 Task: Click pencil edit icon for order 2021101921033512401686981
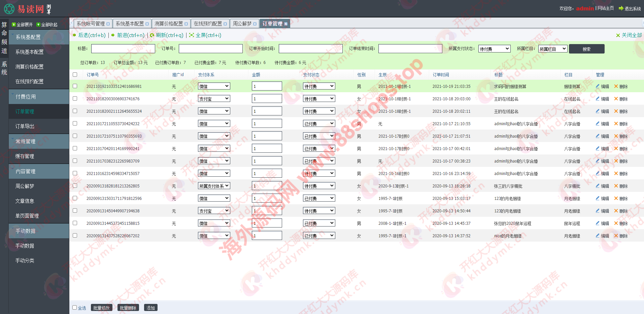(x=598, y=86)
